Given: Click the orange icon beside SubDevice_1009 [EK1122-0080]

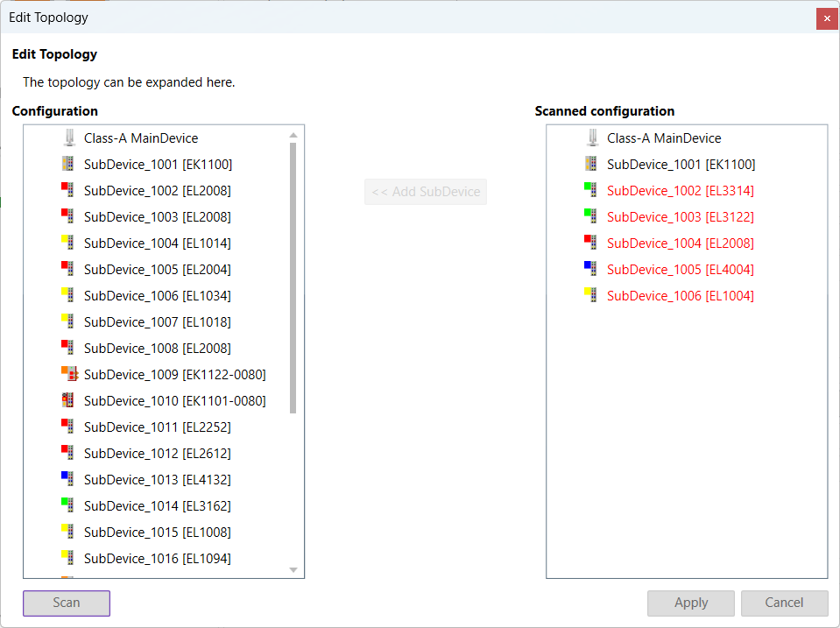Looking at the screenshot, I should [x=69, y=374].
